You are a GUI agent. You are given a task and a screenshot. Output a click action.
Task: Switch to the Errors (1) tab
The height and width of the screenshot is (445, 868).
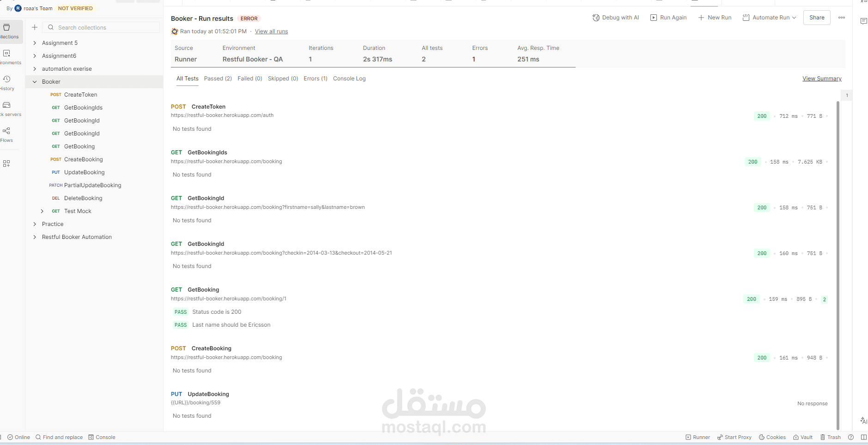click(316, 79)
